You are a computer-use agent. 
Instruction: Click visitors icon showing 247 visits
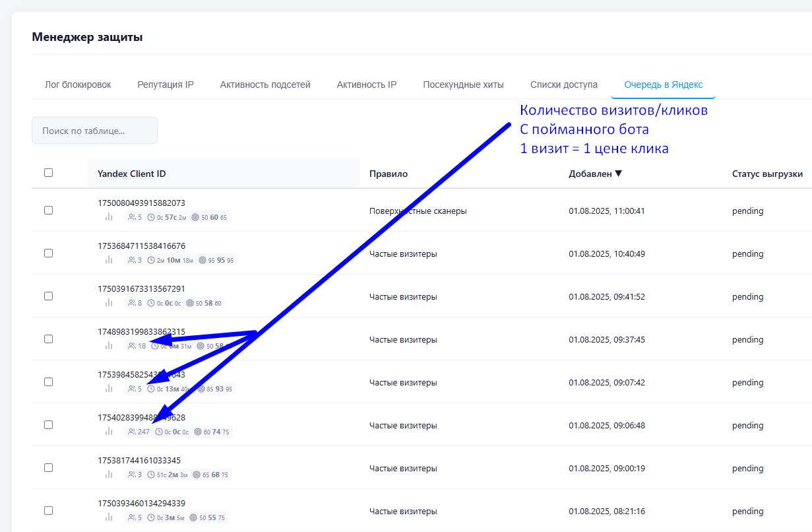click(131, 432)
